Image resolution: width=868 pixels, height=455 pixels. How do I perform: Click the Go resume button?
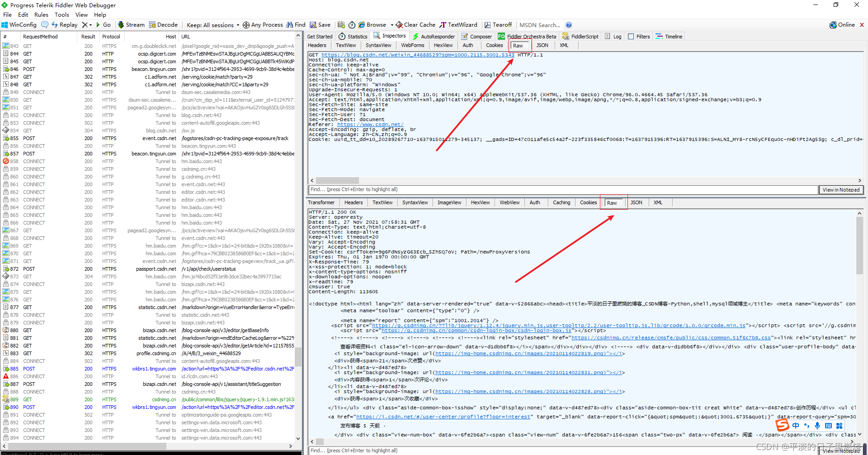click(103, 25)
